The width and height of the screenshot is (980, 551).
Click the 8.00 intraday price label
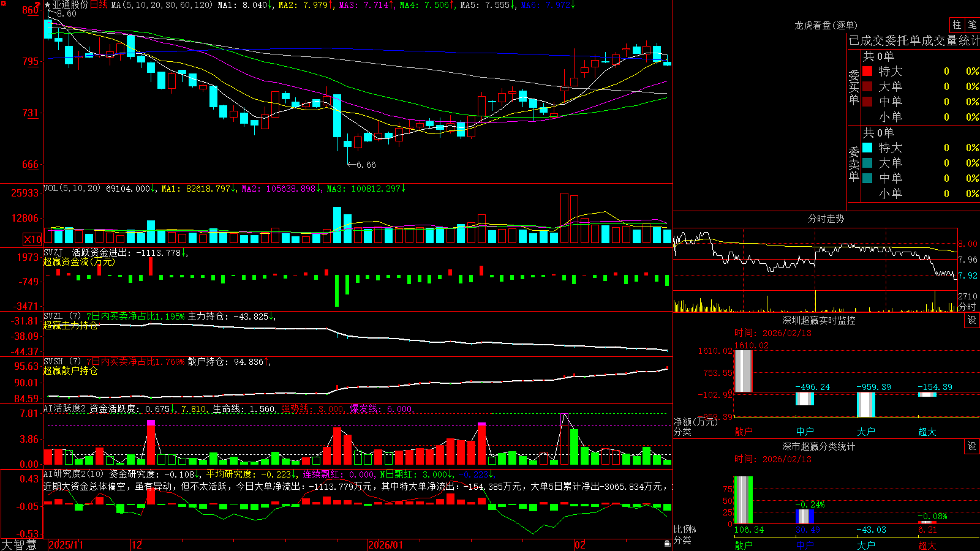pyautogui.click(x=968, y=244)
